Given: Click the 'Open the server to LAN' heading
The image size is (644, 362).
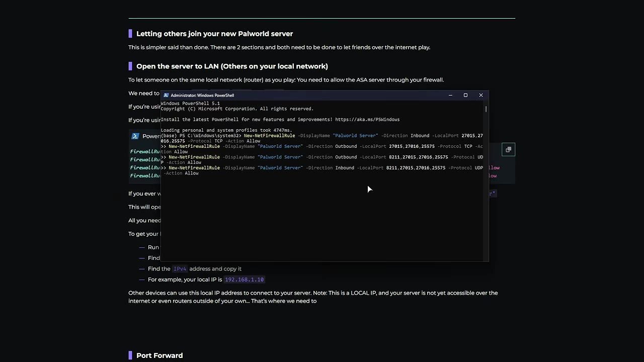Looking at the screenshot, I should [232, 66].
